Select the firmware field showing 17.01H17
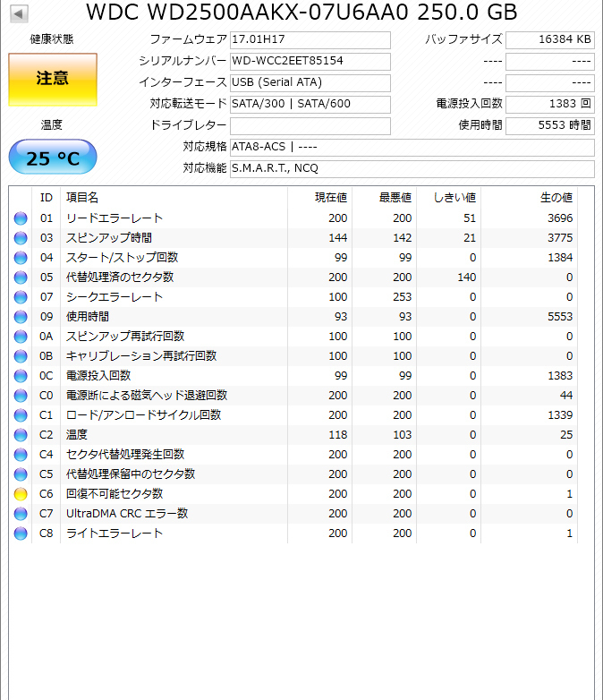Image resolution: width=603 pixels, height=700 pixels. coord(310,39)
